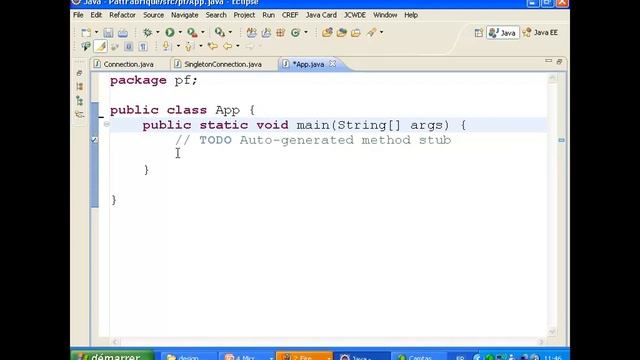Open the Search menu
The width and height of the screenshot is (640, 360).
(216, 15)
